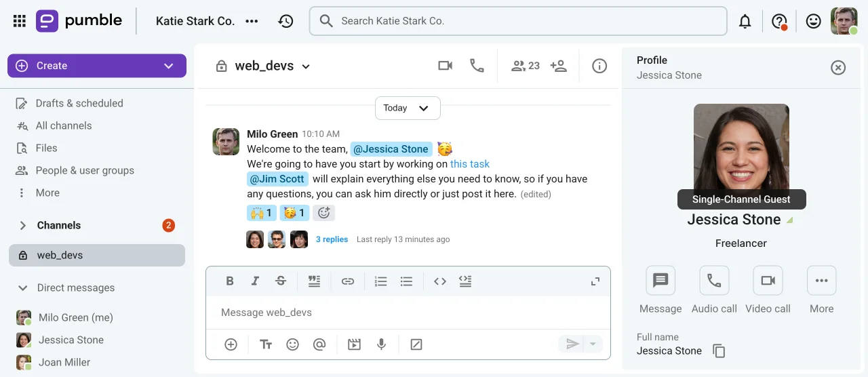868x377 pixels.
Task: Open notifications bell
Action: (745, 22)
